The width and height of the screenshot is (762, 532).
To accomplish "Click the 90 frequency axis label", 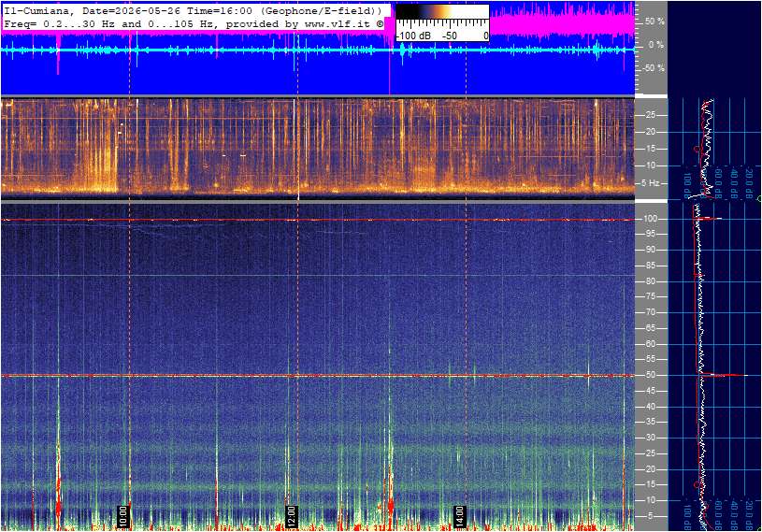I will (650, 250).
